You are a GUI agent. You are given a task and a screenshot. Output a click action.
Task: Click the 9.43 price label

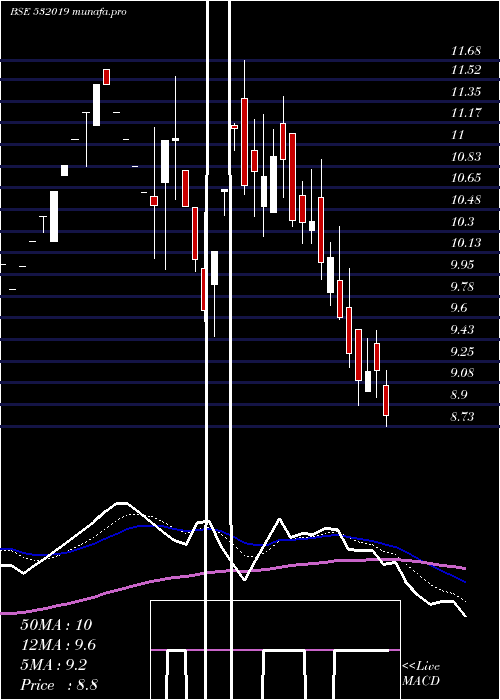click(x=462, y=330)
